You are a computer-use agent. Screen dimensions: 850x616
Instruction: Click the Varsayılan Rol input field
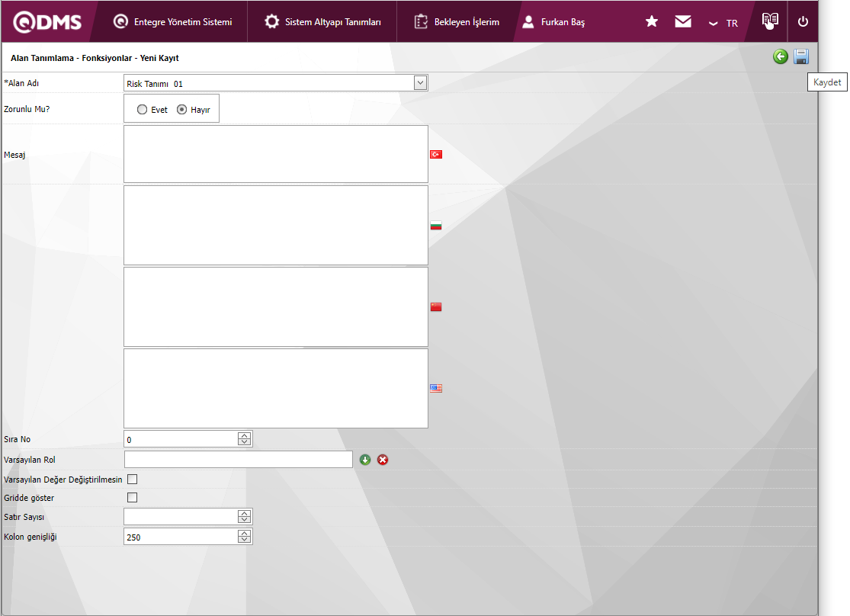point(239,459)
